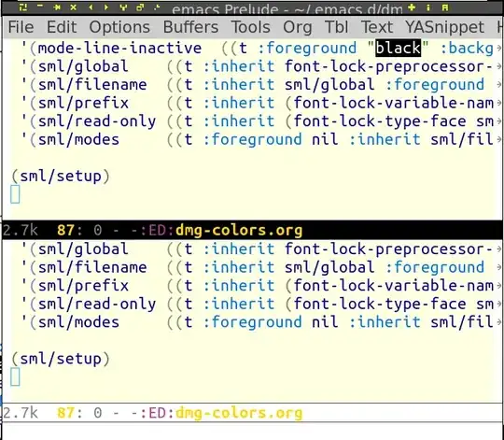Image resolution: width=504 pixels, height=440 pixels.
Task: Click the 'i' info icon in the title bar
Action: pyautogui.click(x=428, y=7)
